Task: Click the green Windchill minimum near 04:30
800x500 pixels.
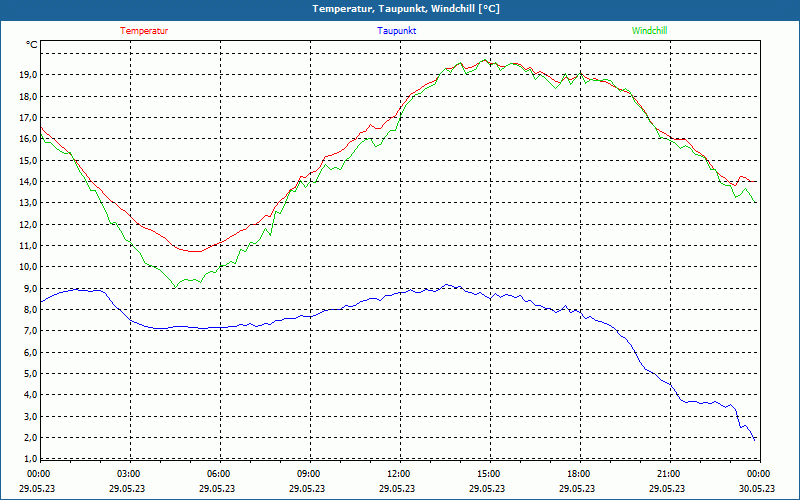Action: coord(175,287)
